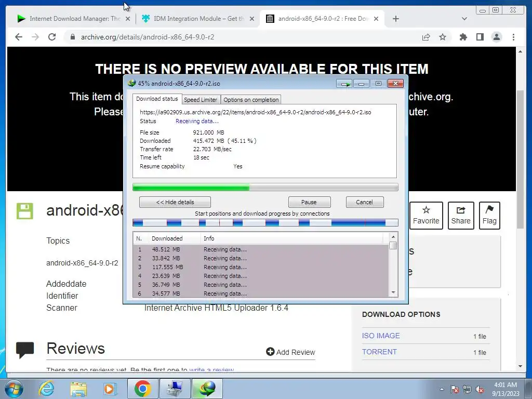This screenshot has height=399, width=532.
Task: Click the connections progress segment bar
Action: [265, 222]
